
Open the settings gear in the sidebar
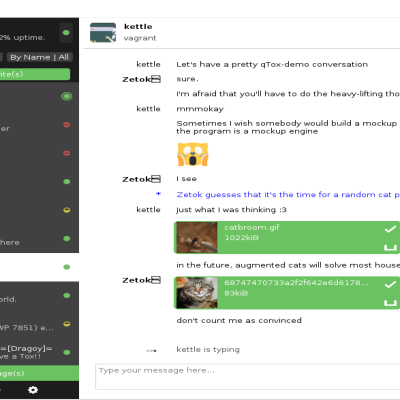pos(33,390)
